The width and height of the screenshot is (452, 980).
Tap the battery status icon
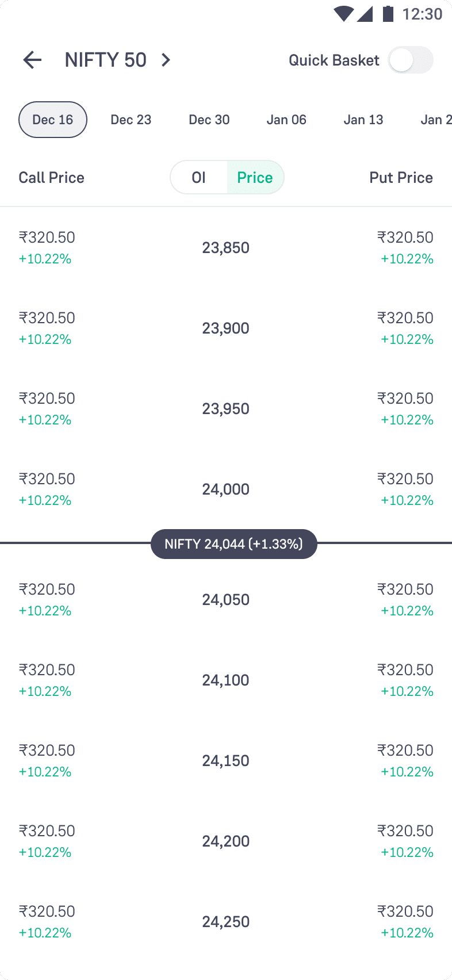click(x=388, y=14)
